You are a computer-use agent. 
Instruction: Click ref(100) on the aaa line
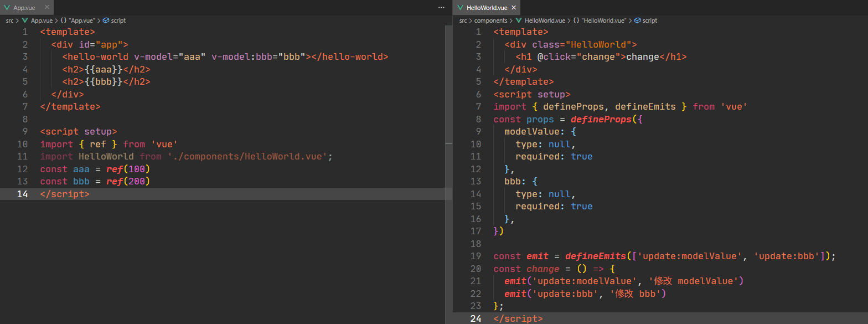tap(128, 169)
